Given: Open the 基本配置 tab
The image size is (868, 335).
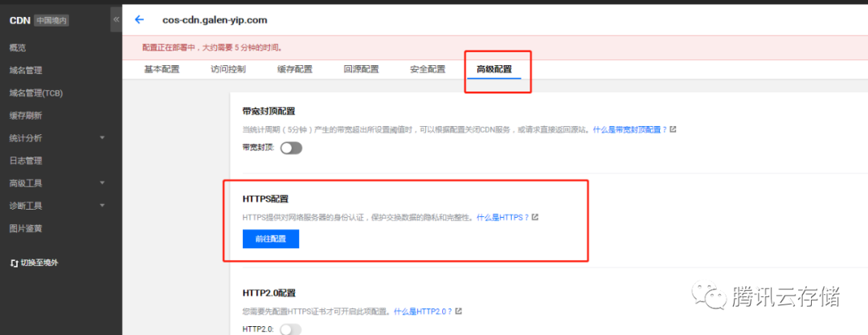Looking at the screenshot, I should 162,69.
